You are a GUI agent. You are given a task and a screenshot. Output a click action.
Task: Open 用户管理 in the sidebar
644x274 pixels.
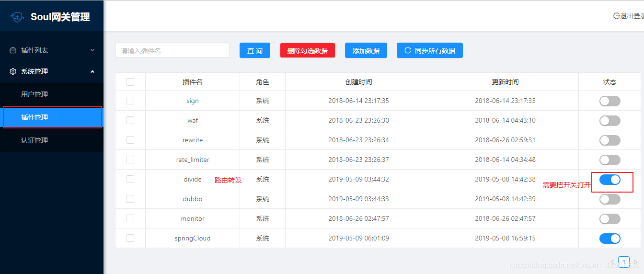pos(52,94)
